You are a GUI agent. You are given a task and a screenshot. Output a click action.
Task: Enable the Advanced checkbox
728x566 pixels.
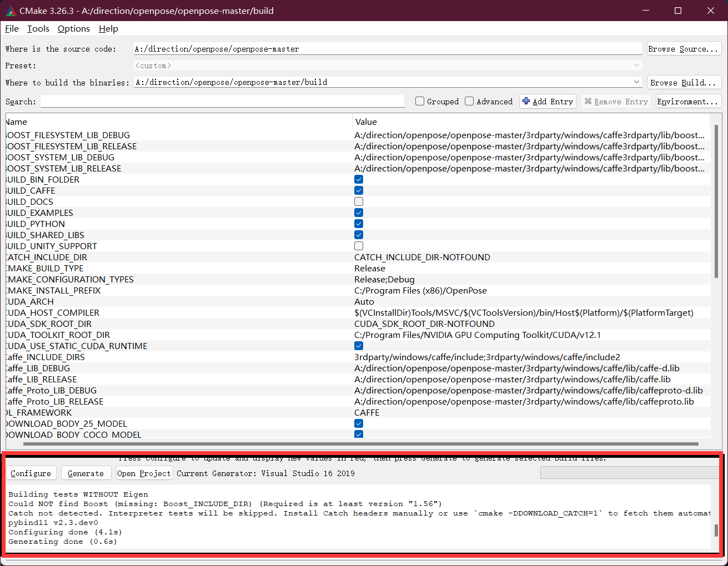click(x=469, y=101)
